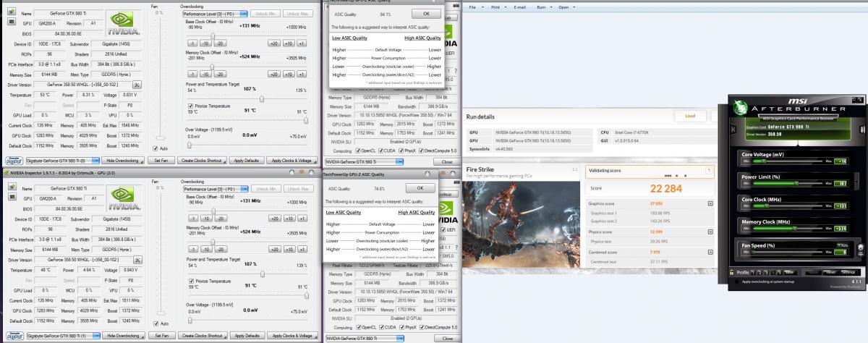Open driver profile settings icon in GPU (0) Inspector
The width and height of the screenshot is (868, 343).
(137, 85)
